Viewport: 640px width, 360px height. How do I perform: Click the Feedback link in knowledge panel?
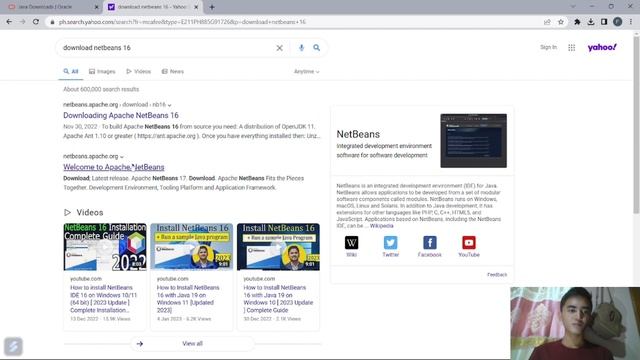coord(497,275)
